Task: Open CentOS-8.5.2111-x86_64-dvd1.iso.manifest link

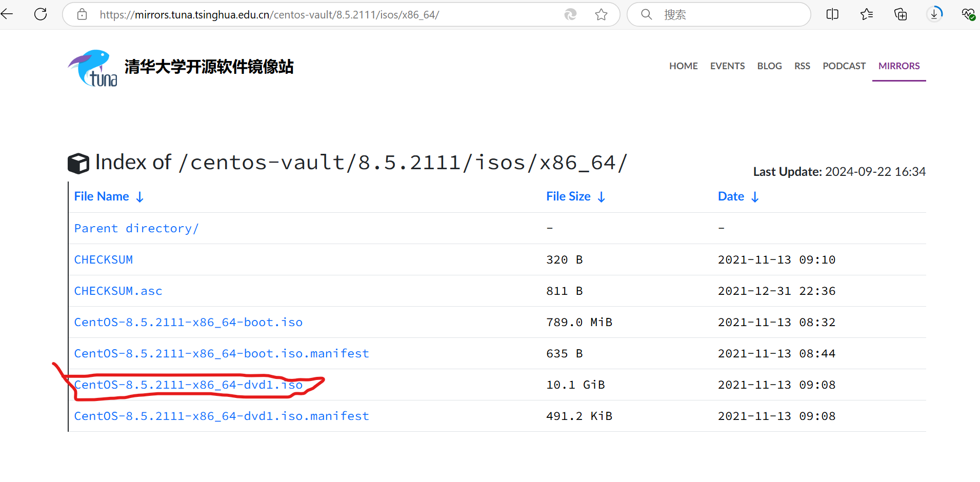Action: click(x=222, y=416)
